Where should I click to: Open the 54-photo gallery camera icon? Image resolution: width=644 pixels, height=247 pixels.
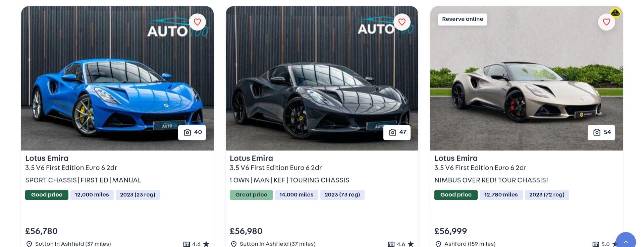point(597,132)
